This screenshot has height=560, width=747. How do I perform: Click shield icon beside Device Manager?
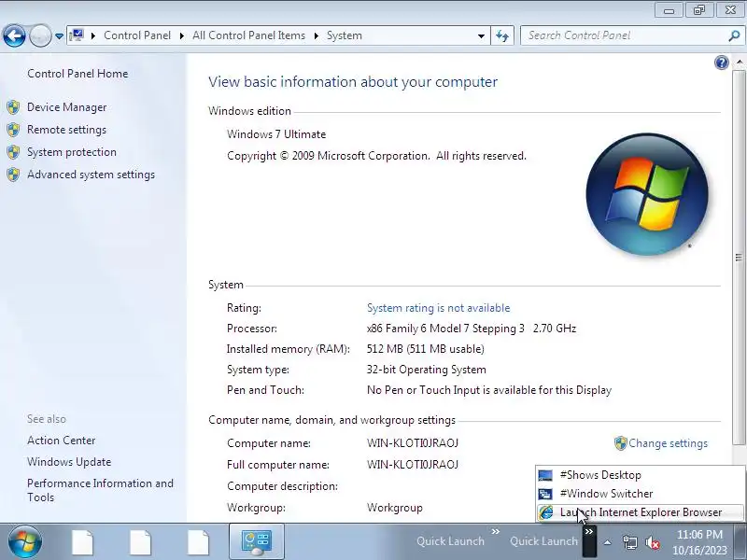13,107
